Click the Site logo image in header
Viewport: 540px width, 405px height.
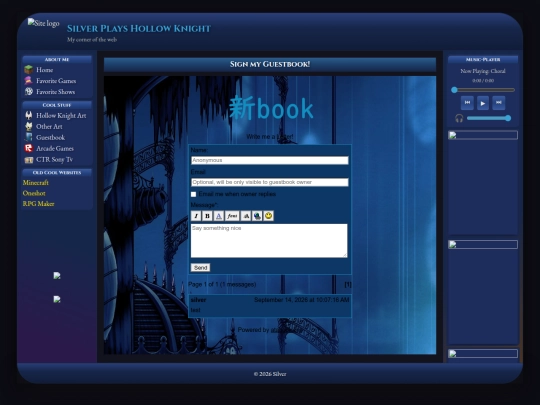(x=43, y=23)
